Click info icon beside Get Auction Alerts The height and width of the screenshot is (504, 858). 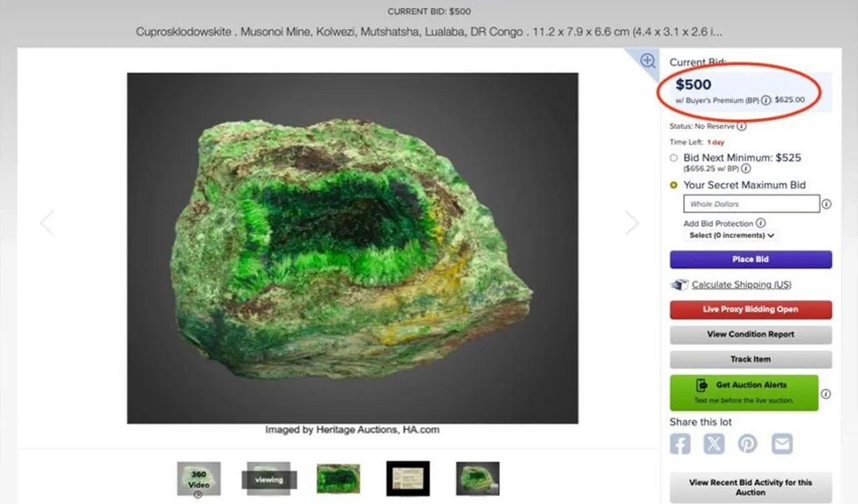826,394
